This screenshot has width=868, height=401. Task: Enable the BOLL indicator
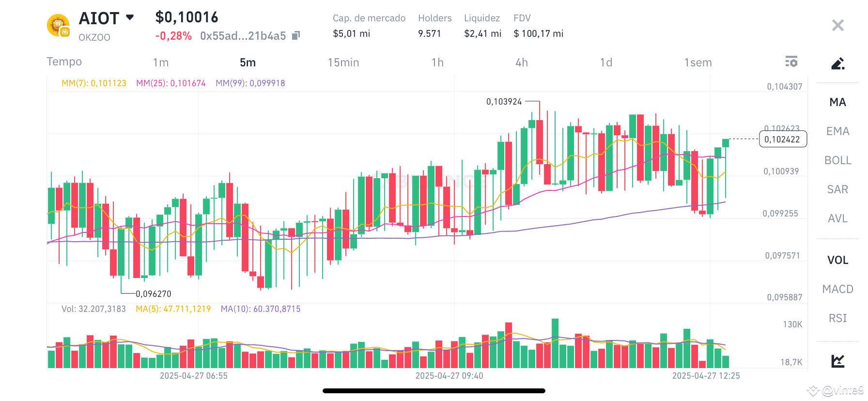coord(838,160)
